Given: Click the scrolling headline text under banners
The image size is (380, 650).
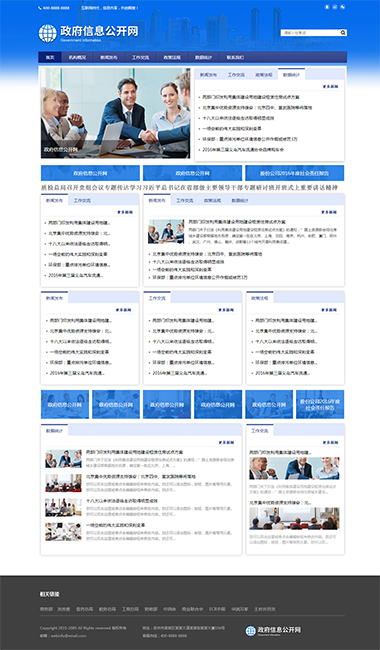Looking at the screenshot, I should pyautogui.click(x=189, y=187).
